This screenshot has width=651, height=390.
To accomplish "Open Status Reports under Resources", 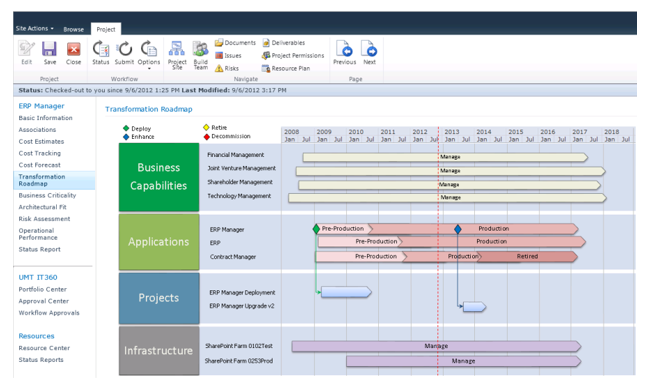I will tap(41, 360).
